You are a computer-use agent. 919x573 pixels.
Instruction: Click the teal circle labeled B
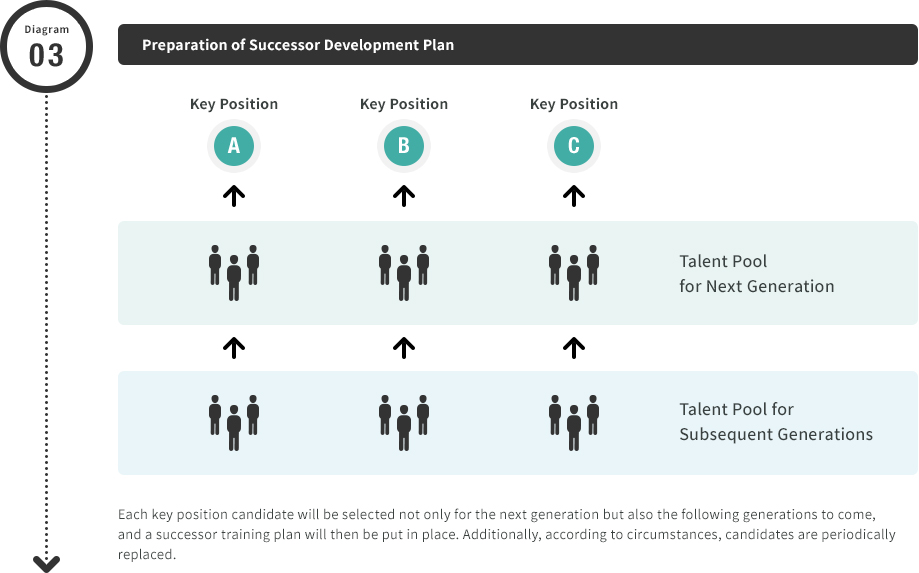[404, 146]
